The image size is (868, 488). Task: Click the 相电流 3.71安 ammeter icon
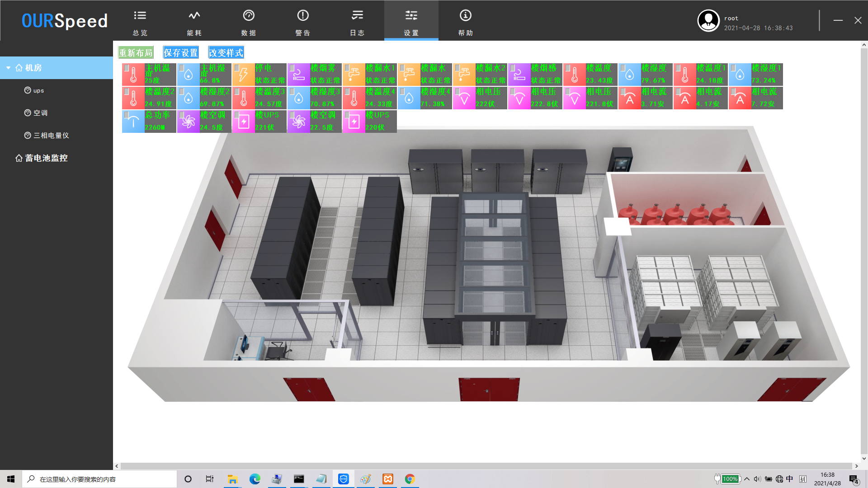point(630,99)
